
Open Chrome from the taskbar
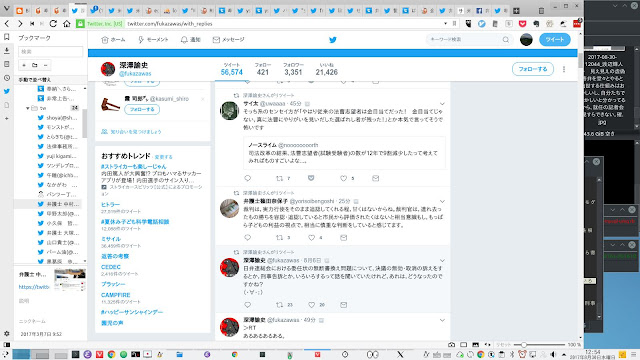tap(111, 354)
